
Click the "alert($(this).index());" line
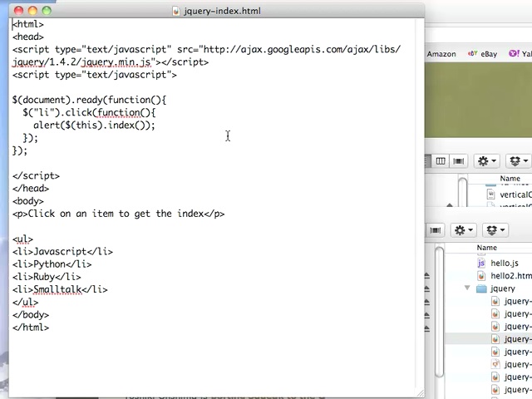tap(94, 126)
